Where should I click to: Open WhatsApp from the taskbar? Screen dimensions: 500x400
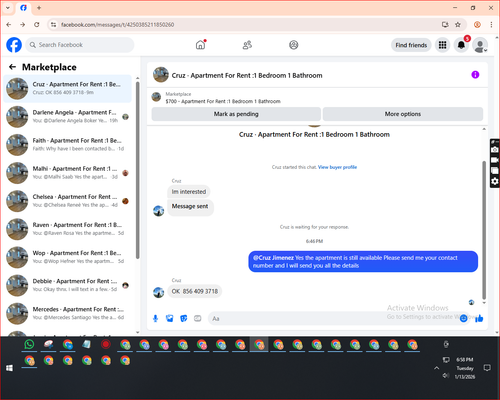pyautogui.click(x=29, y=344)
